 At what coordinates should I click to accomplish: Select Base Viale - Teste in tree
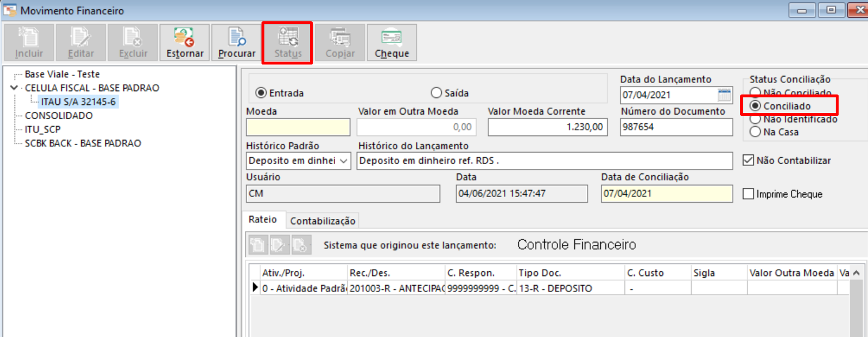pos(62,74)
